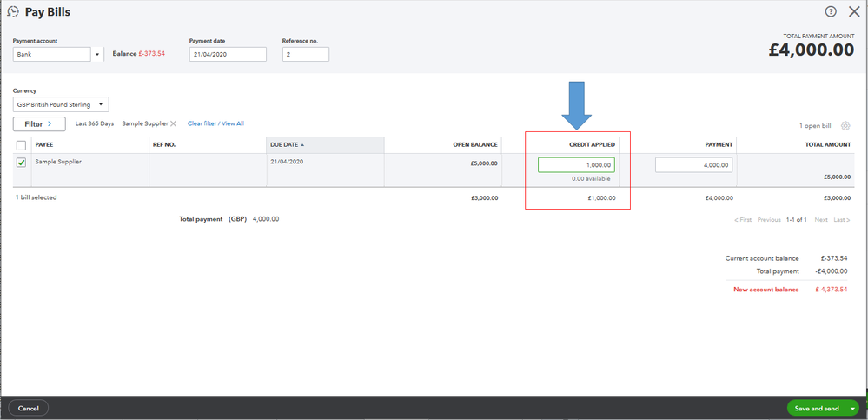The height and width of the screenshot is (420, 868).
Task: Edit the Credit Applied 1,000.00 field
Action: 576,165
